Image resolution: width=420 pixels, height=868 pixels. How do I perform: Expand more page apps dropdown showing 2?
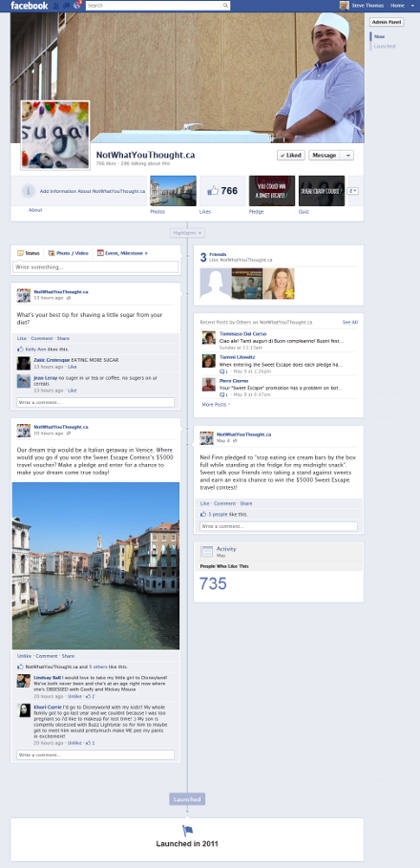point(353,190)
